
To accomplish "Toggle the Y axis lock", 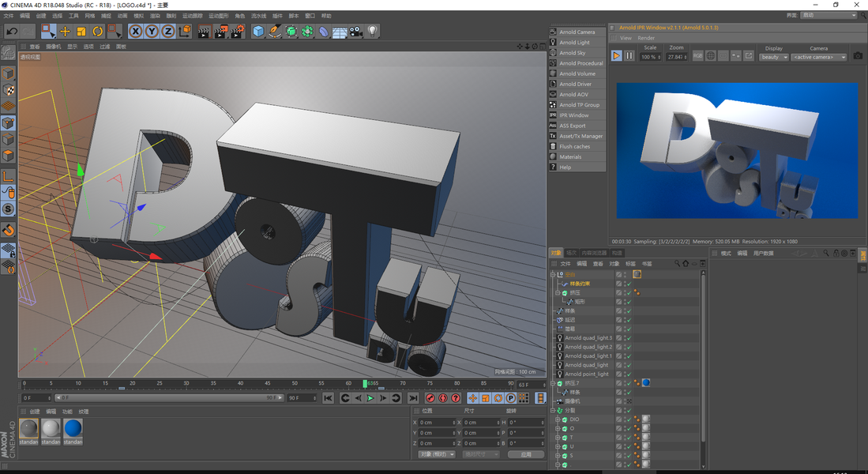I will tap(152, 32).
